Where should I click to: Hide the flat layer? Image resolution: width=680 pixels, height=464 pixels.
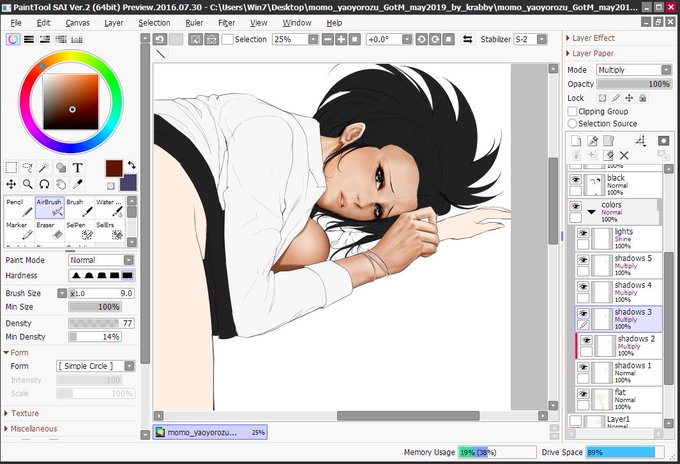pos(583,394)
